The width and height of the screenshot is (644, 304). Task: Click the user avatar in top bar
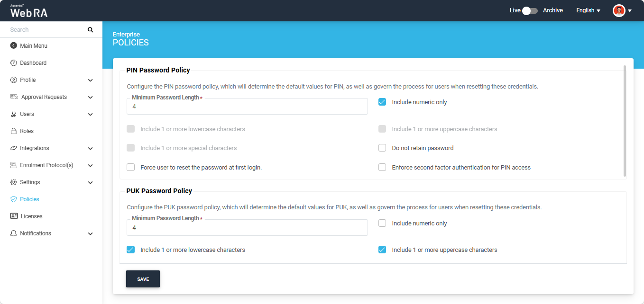click(x=619, y=10)
